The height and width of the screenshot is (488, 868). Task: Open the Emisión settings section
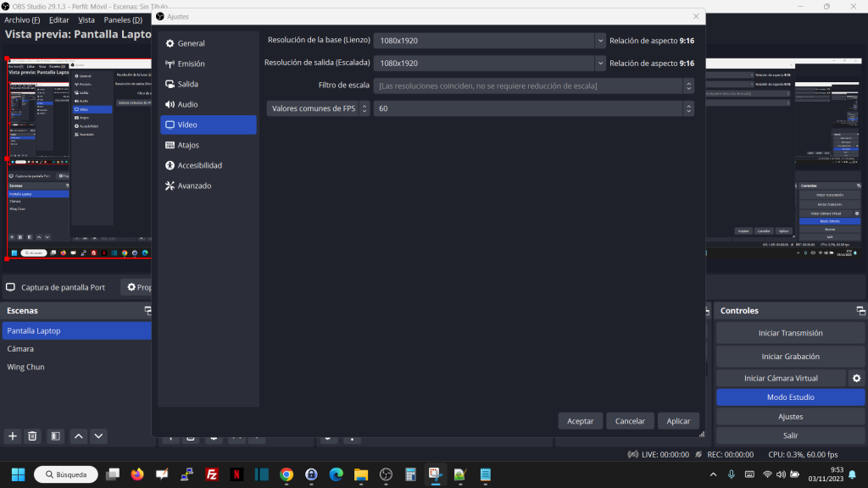[x=209, y=64]
